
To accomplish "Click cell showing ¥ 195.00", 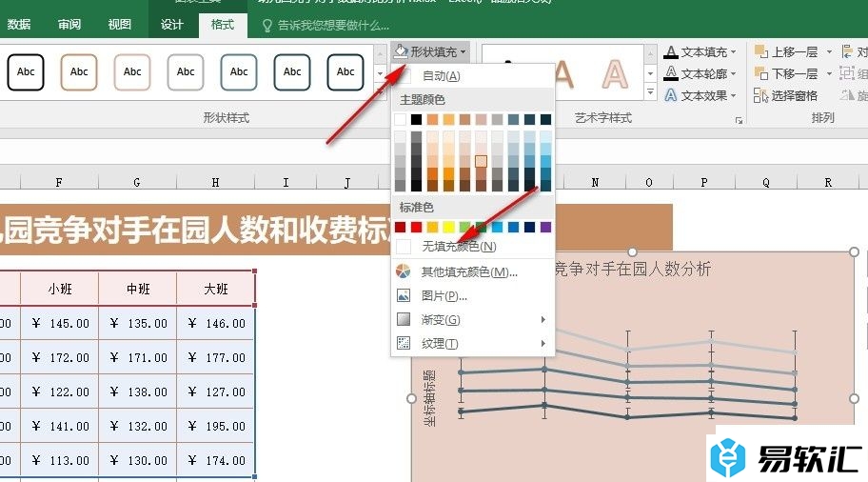I will point(216,426).
